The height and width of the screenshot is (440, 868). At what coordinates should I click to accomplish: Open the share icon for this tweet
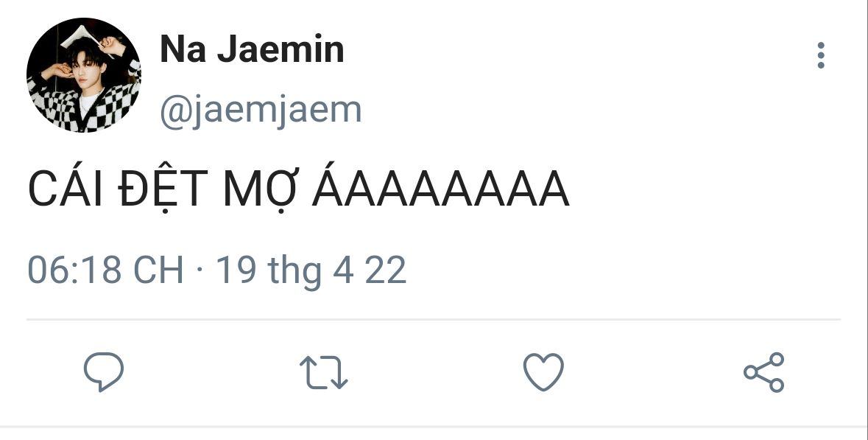764,372
